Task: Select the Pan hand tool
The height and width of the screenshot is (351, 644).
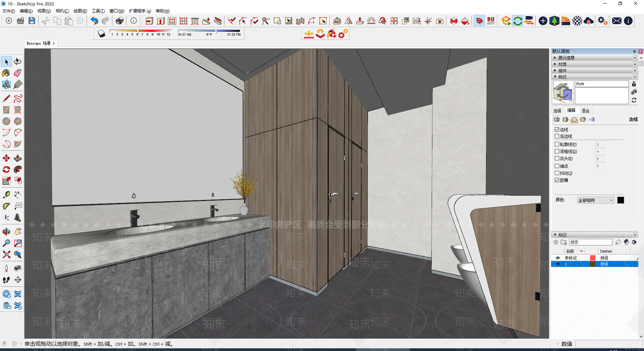Action: click(x=18, y=232)
